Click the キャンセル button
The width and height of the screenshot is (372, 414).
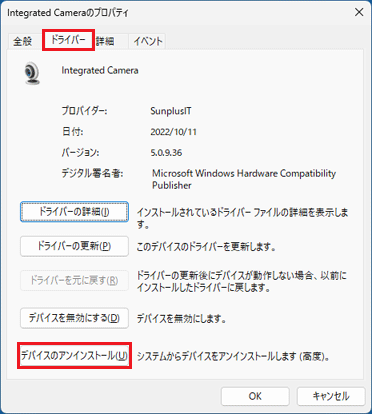pyautogui.click(x=331, y=396)
